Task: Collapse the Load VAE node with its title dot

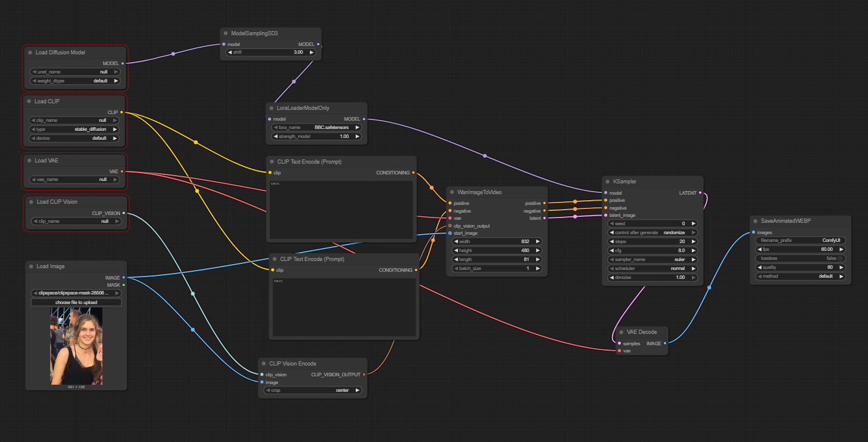Action: point(29,161)
